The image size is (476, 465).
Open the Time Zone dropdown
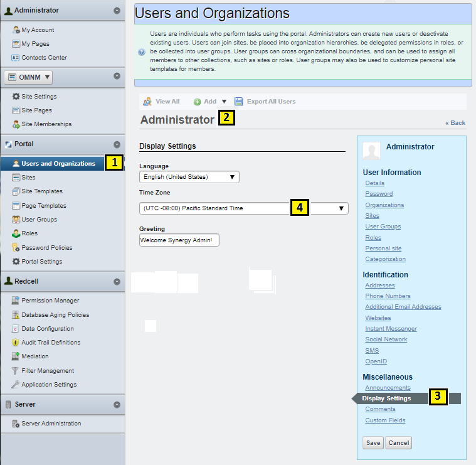click(x=243, y=208)
